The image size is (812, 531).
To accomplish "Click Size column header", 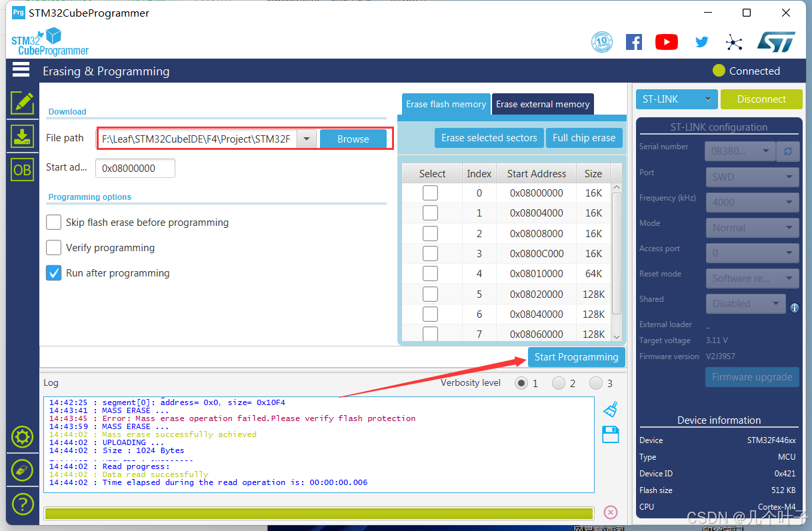I will point(593,173).
